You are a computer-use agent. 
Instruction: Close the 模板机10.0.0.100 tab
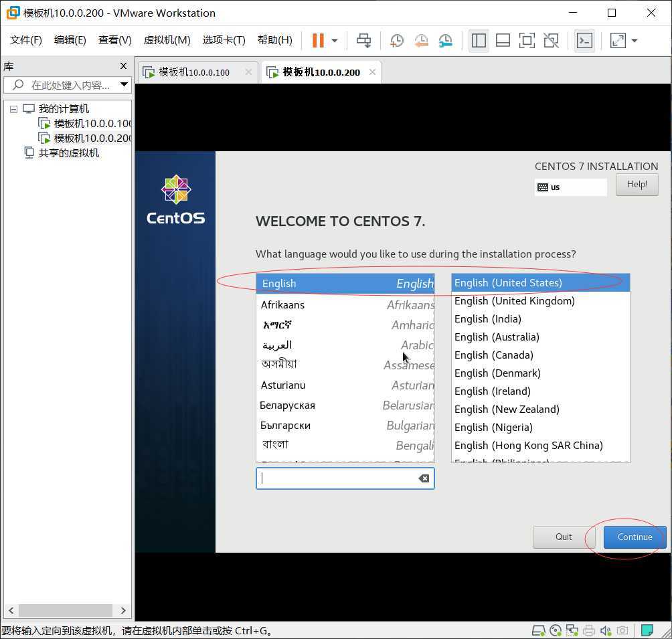(x=248, y=72)
